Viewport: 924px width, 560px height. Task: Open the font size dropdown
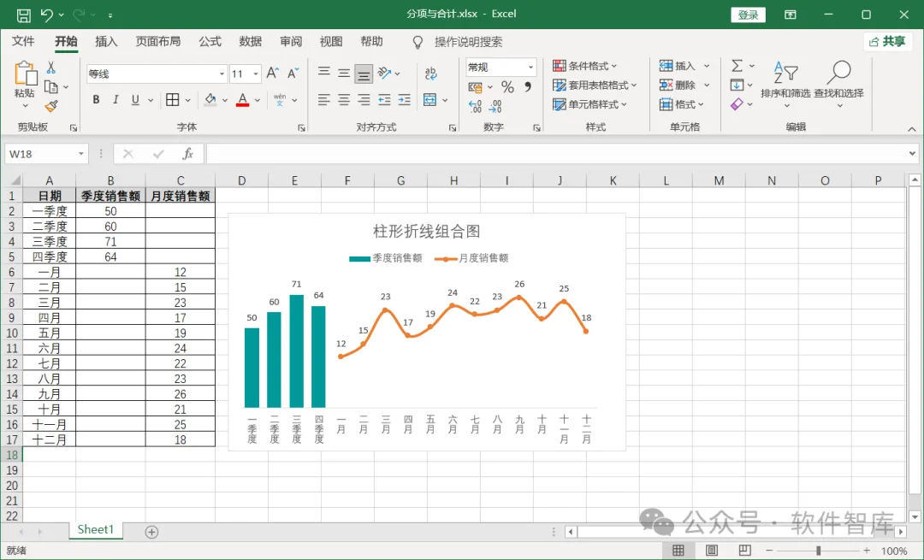pos(256,74)
